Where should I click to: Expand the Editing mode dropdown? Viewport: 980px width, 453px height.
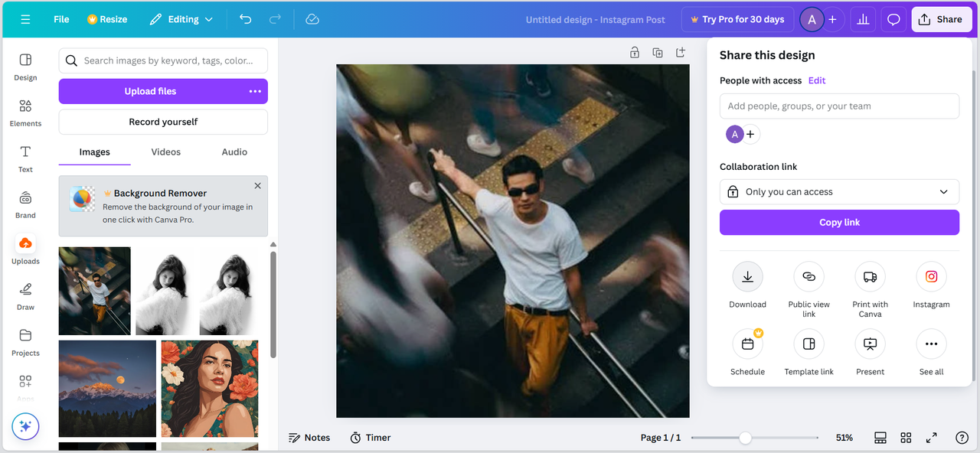(181, 19)
